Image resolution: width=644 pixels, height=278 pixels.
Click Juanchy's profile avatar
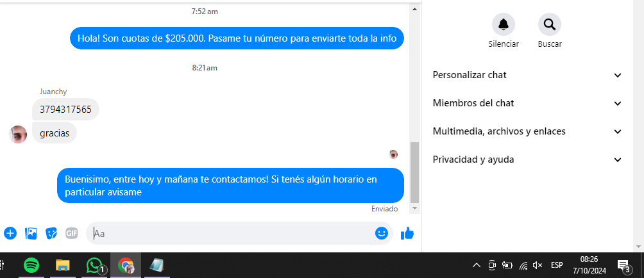pos(18,135)
